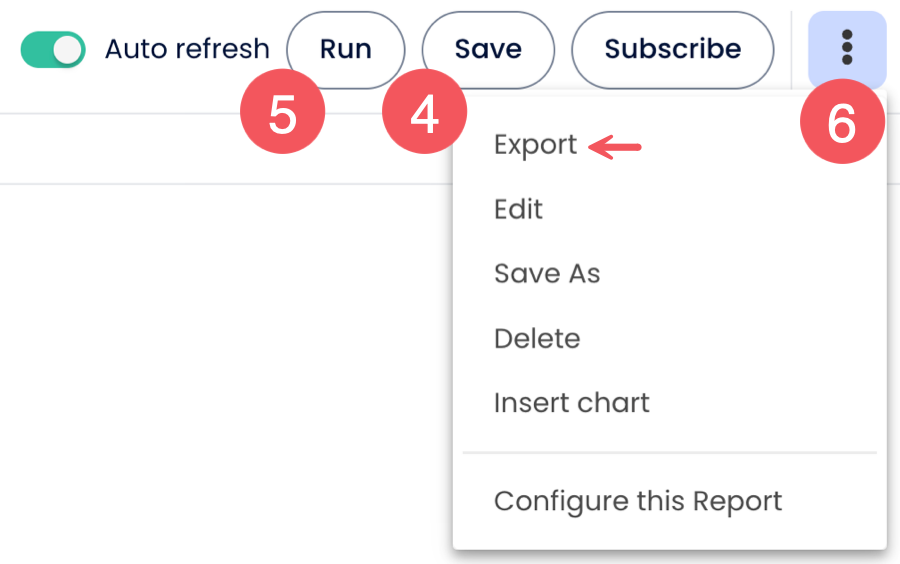
Task: Turn off the Auto refresh toggle
Action: tap(53, 49)
